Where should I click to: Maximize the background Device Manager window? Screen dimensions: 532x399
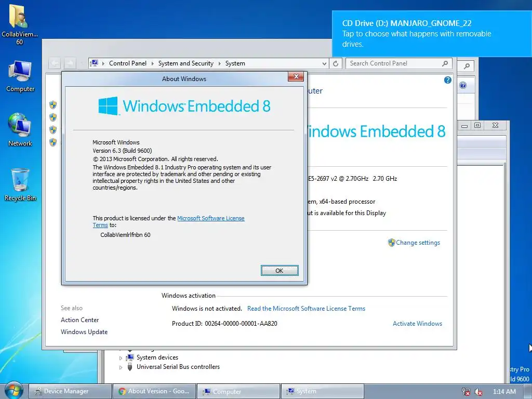pyautogui.click(x=477, y=126)
